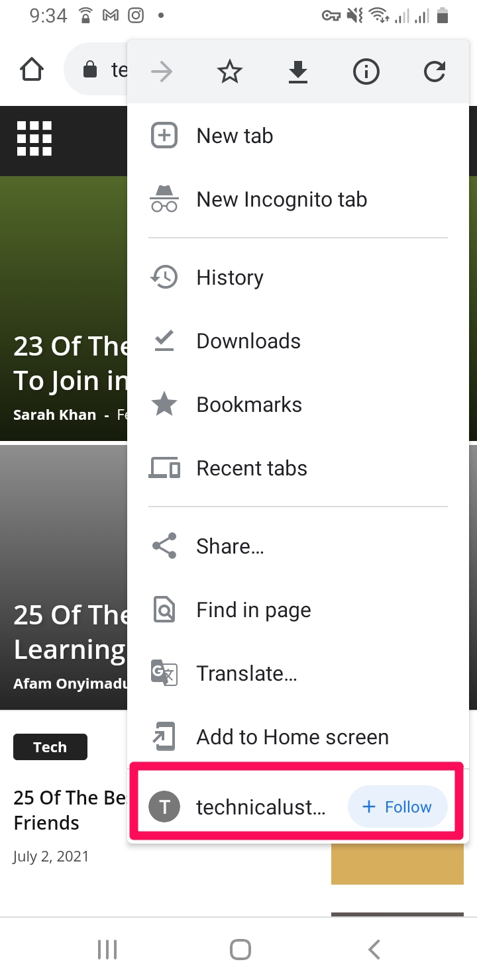Open the Android recent apps button

point(107,950)
